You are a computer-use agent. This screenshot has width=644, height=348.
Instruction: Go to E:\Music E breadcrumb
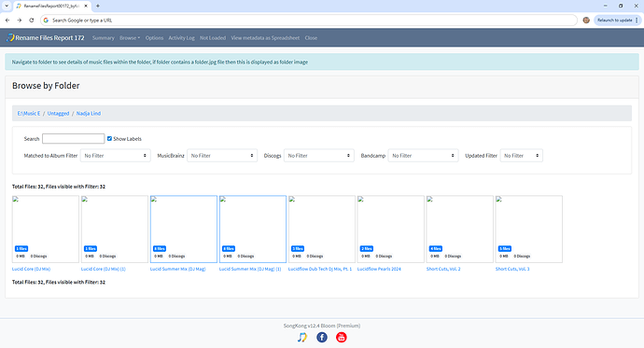point(29,113)
